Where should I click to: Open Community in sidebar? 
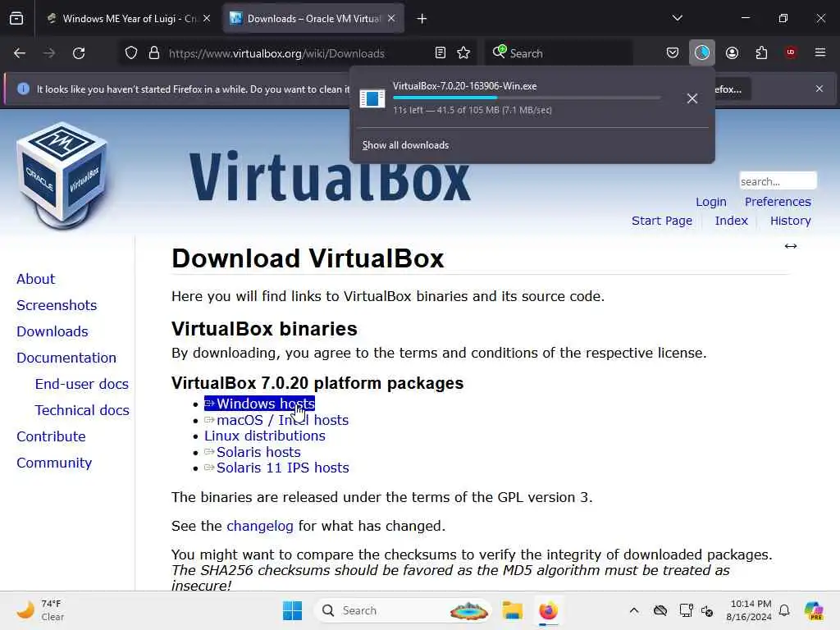54,463
